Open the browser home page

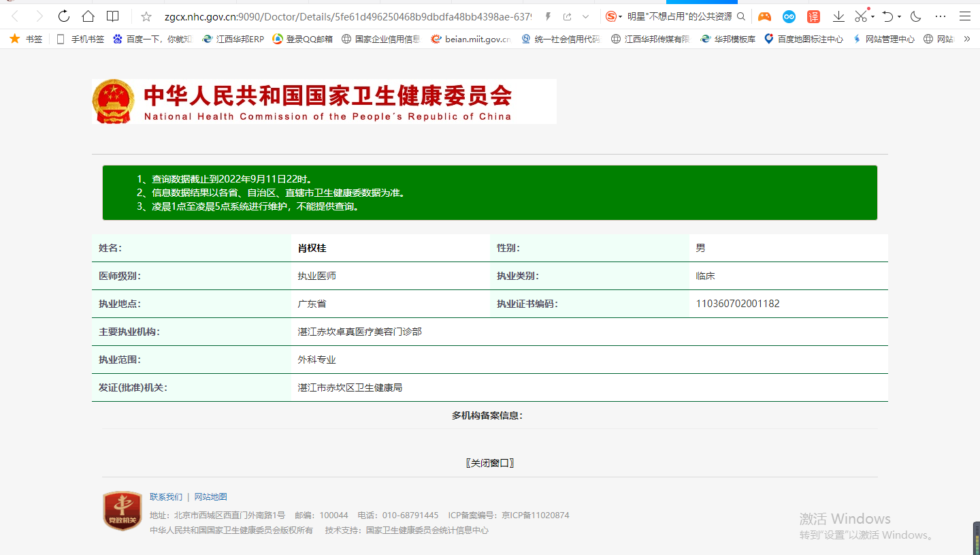click(x=88, y=16)
